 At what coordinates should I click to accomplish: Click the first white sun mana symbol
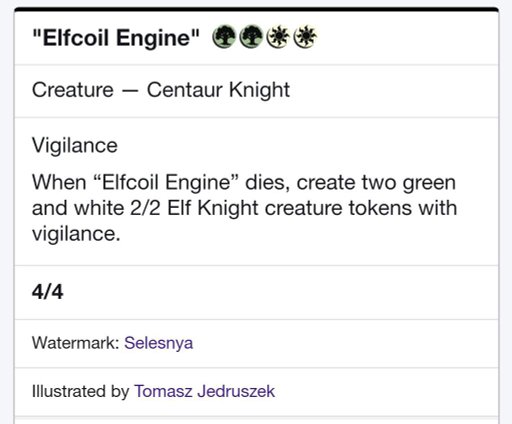[x=278, y=37]
